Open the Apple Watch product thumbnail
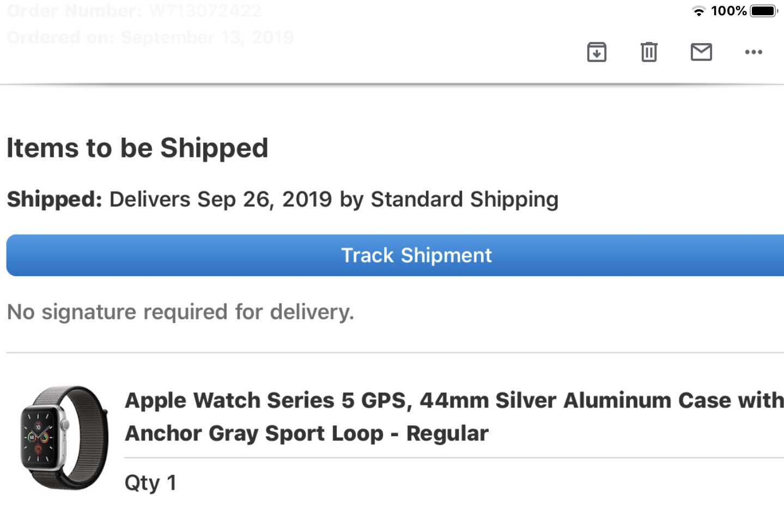The width and height of the screenshot is (784, 532). tap(64, 438)
